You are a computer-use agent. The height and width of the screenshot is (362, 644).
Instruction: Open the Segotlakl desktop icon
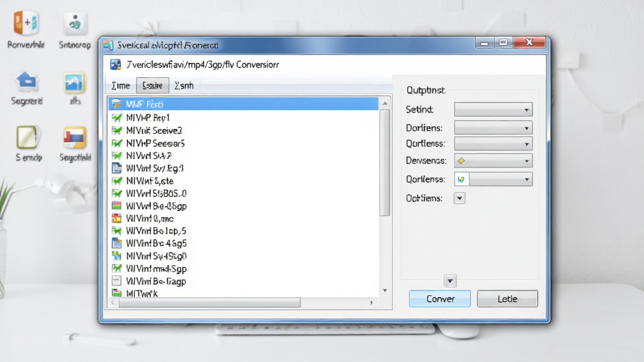(x=75, y=138)
